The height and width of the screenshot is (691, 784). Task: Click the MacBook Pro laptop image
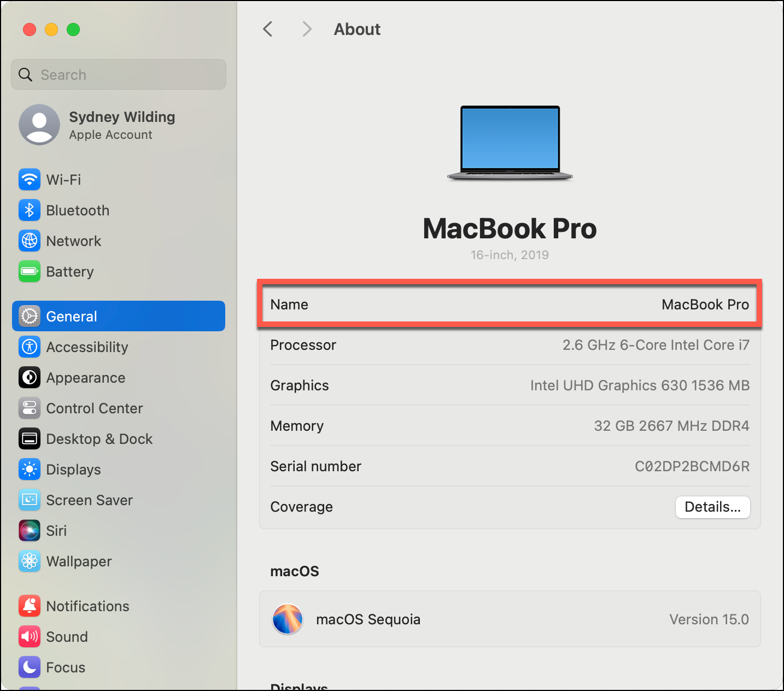510,143
